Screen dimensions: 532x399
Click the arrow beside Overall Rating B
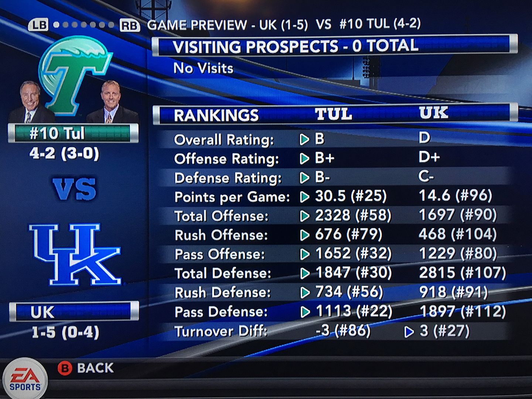(304, 140)
